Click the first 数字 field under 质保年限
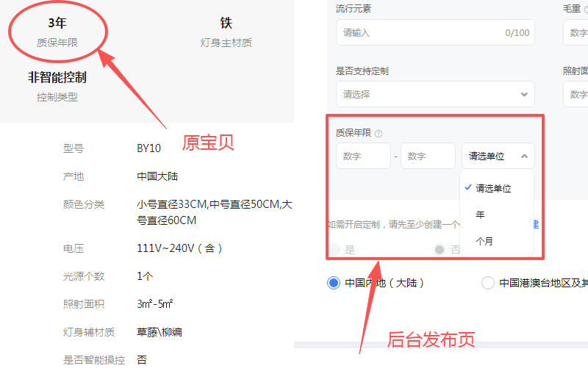 (363, 156)
